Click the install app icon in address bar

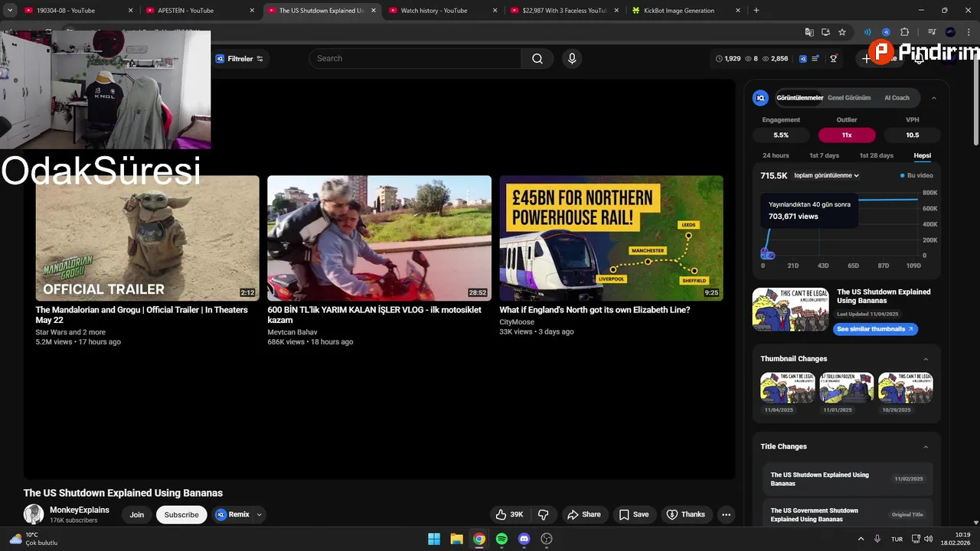coord(825,32)
